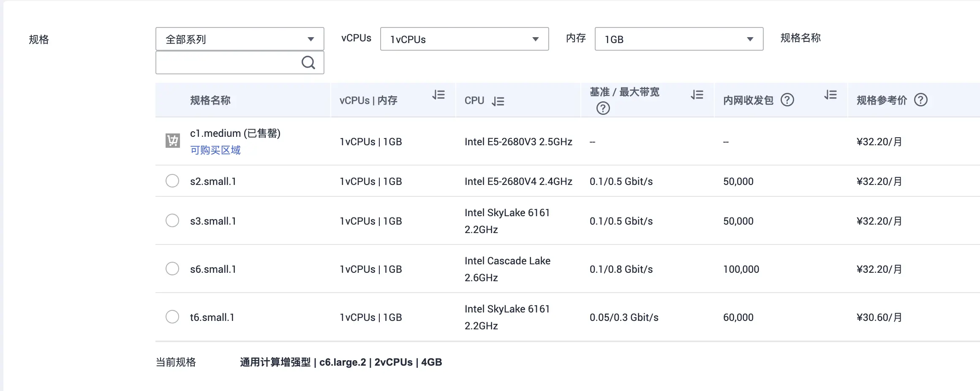Screen dimensions: 980x391
Task: Select the s3.small.1 flavor radio
Action: (172, 221)
